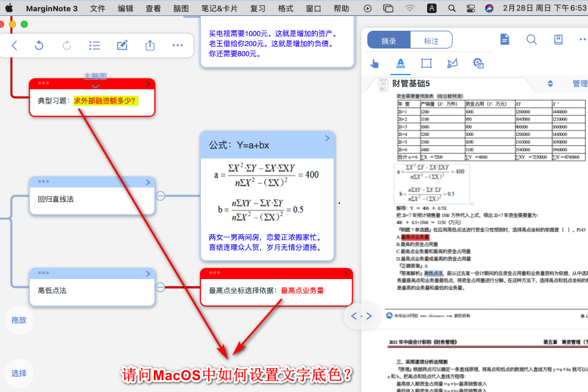Expand the 公式 Y=a+bx card arrow

click(327, 138)
